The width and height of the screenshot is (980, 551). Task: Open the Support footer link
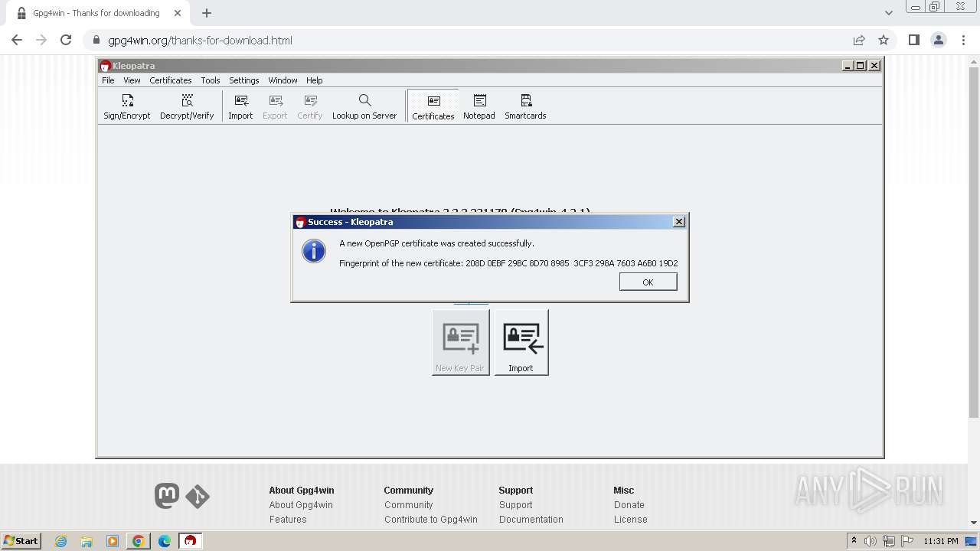pyautogui.click(x=516, y=505)
